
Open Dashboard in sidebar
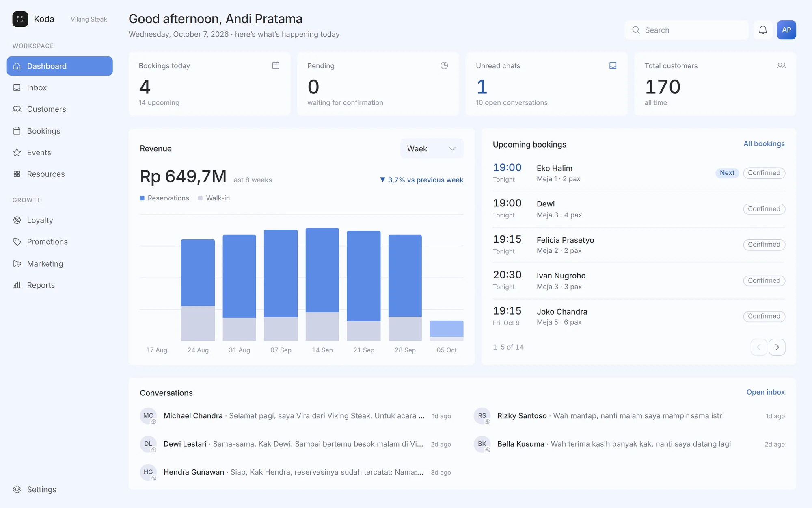click(x=60, y=66)
